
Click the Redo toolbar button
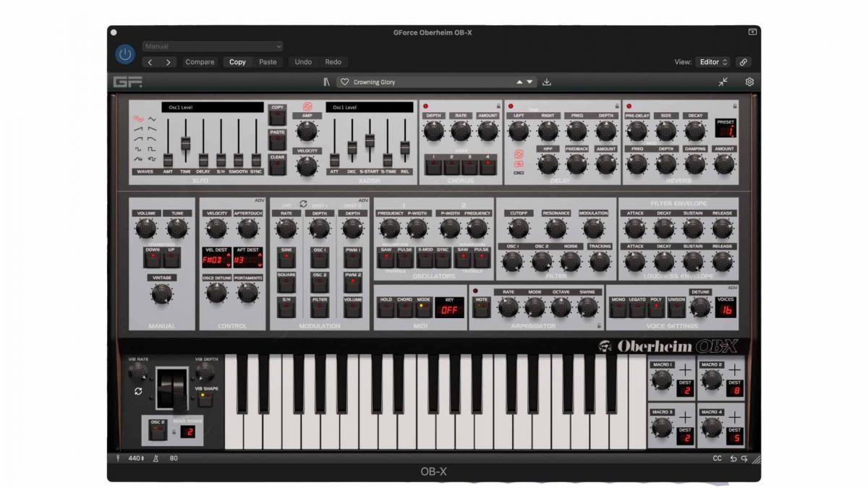point(333,62)
